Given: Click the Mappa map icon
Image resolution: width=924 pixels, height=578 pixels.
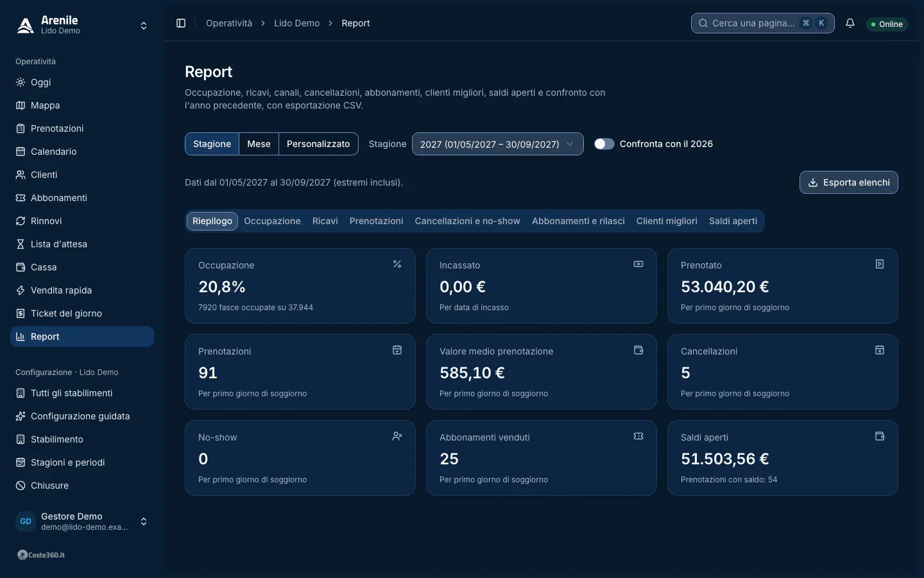Looking at the screenshot, I should pos(21,105).
